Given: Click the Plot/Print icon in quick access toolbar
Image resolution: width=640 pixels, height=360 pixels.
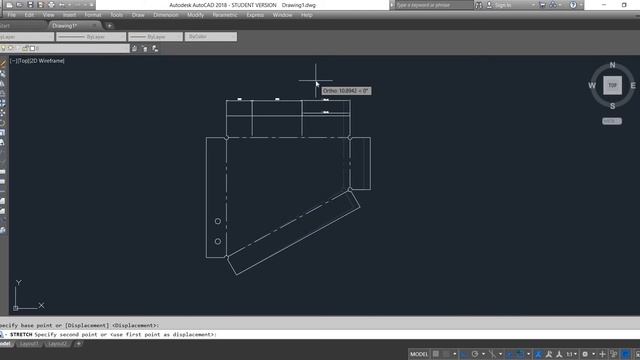Looking at the screenshot, I should pos(51,5).
